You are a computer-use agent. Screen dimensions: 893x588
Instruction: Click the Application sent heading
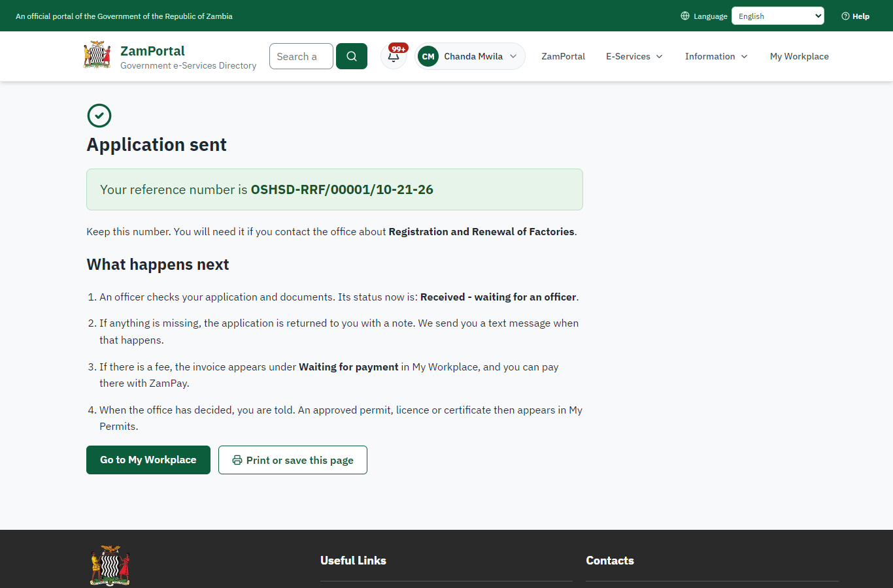(157, 144)
